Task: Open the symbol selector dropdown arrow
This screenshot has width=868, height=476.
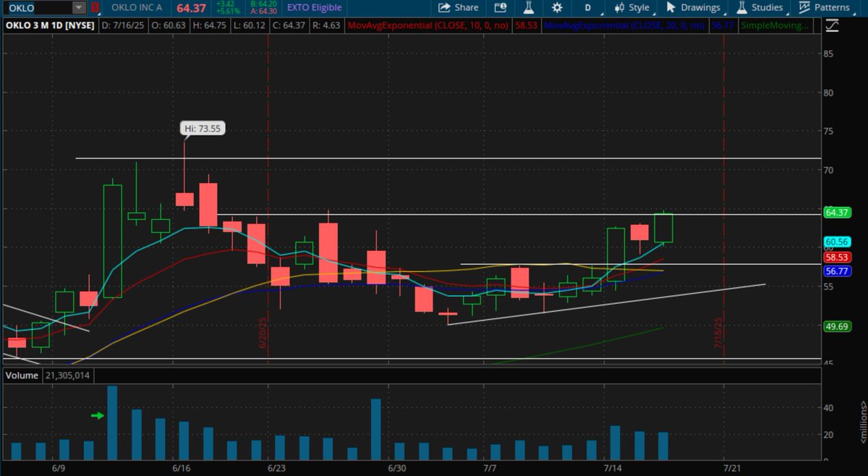Action: 79,8
